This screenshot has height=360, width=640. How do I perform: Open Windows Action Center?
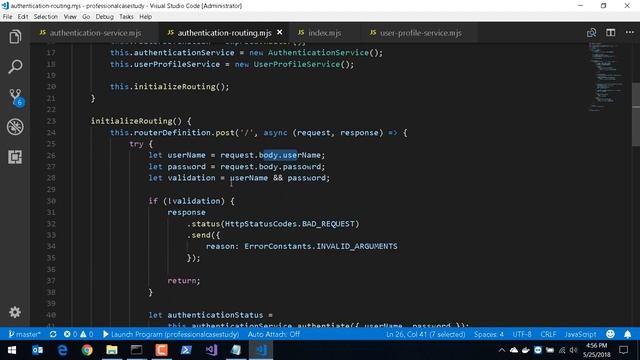pos(623,350)
